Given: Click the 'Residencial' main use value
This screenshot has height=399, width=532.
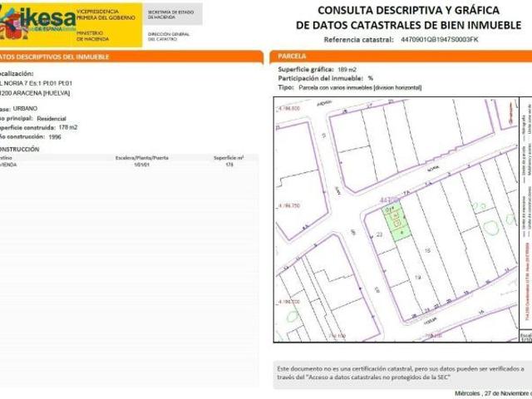Looking at the screenshot, I should click(52, 119).
